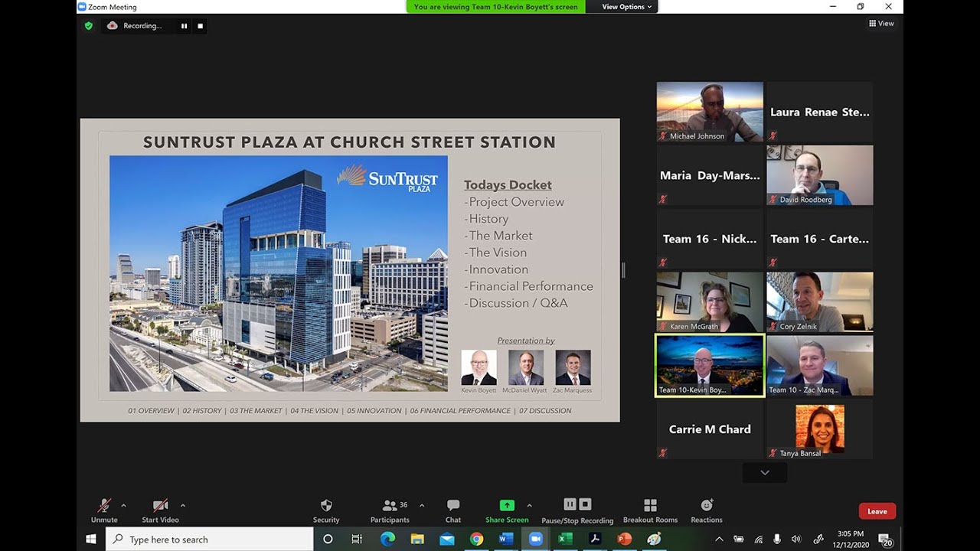Open Paint app from taskbar
The width and height of the screenshot is (980, 551).
pyautogui.click(x=654, y=539)
